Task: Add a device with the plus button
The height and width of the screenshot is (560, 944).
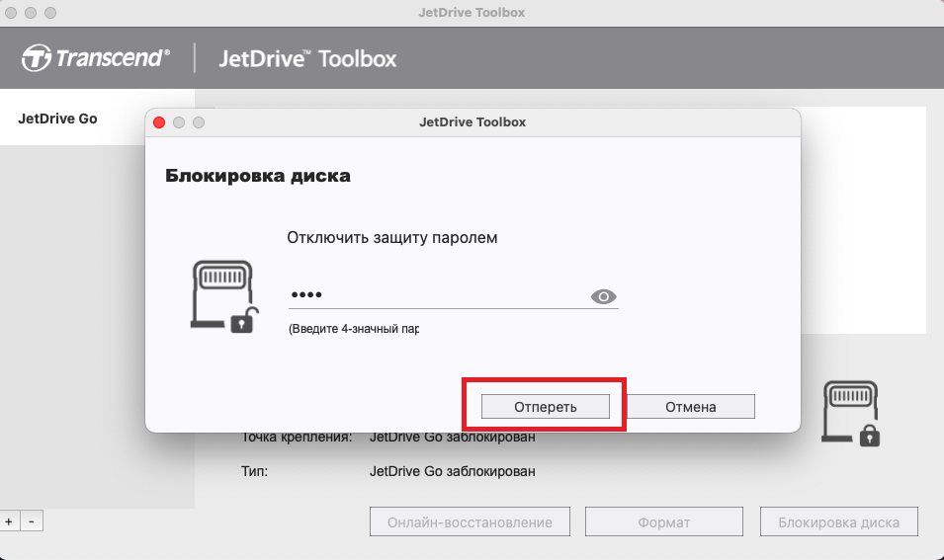Action: [x=9, y=521]
